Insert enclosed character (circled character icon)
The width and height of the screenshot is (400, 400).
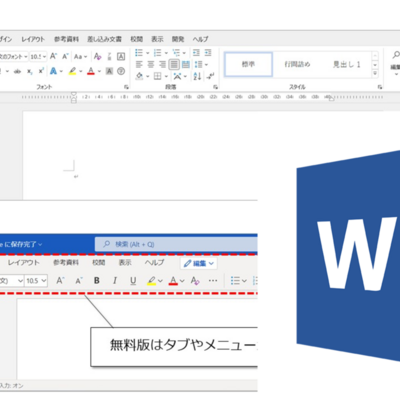point(121,71)
